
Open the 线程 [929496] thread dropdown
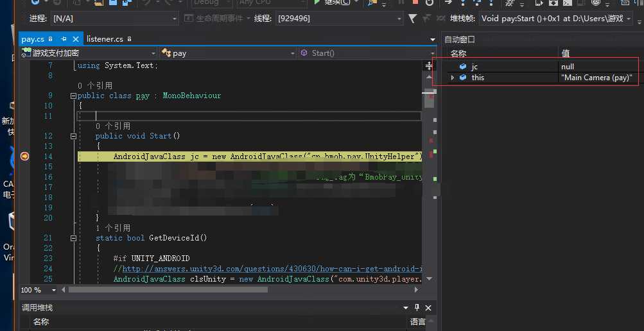pyautogui.click(x=340, y=19)
